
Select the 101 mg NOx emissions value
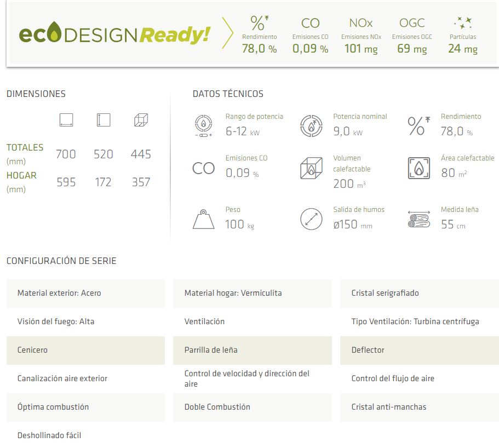click(x=361, y=49)
